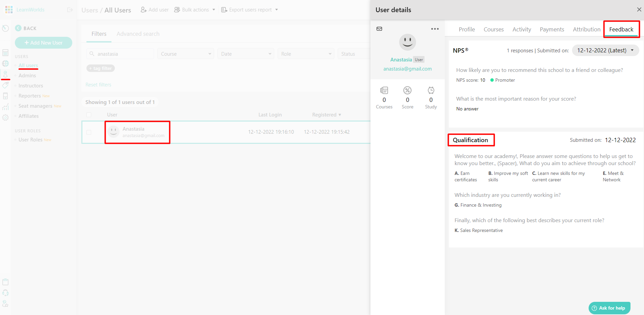Image resolution: width=644 pixels, height=315 pixels.
Task: Click the support headset icon near the bottom
Action: coord(5,292)
